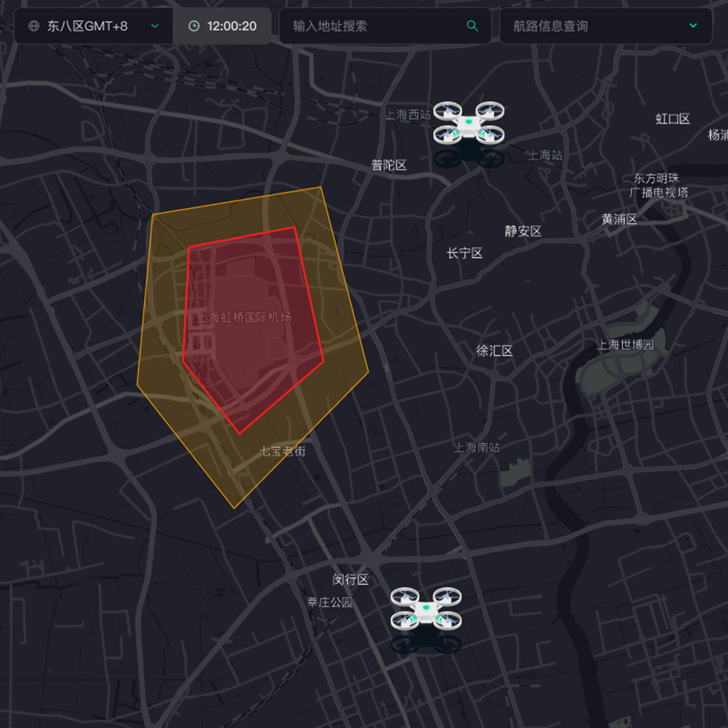Click the 上海南站 station label
The width and height of the screenshot is (728, 728).
[x=476, y=447]
